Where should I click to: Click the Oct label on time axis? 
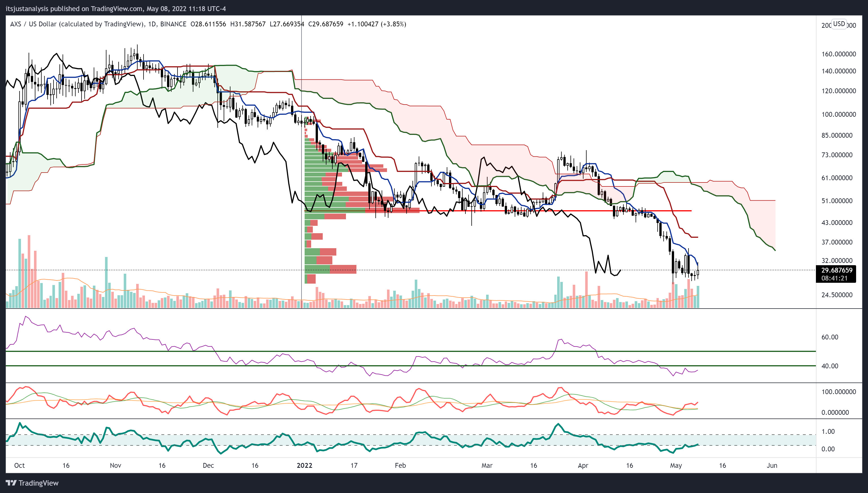[19, 465]
